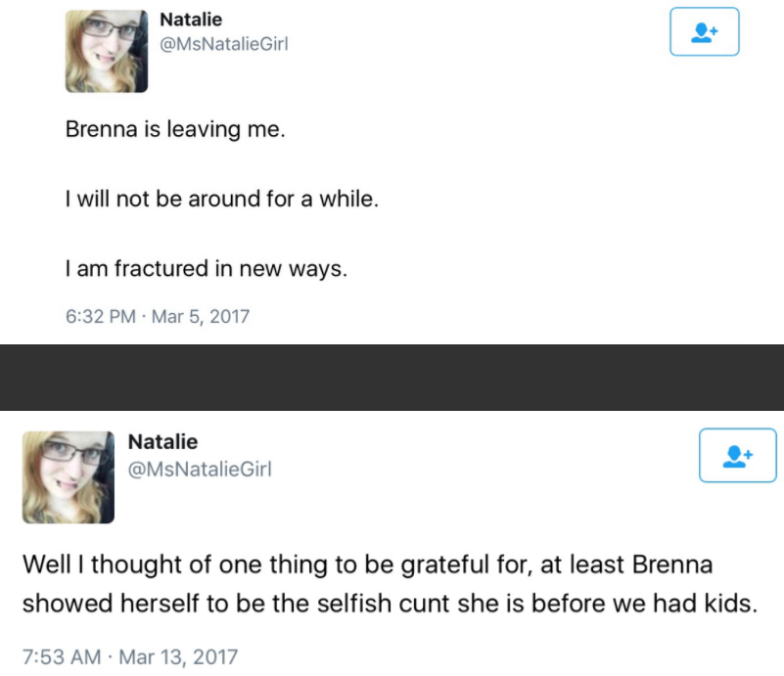Click the Mar 13, 2017 date
Screen dimensions: 784x676
point(178,656)
